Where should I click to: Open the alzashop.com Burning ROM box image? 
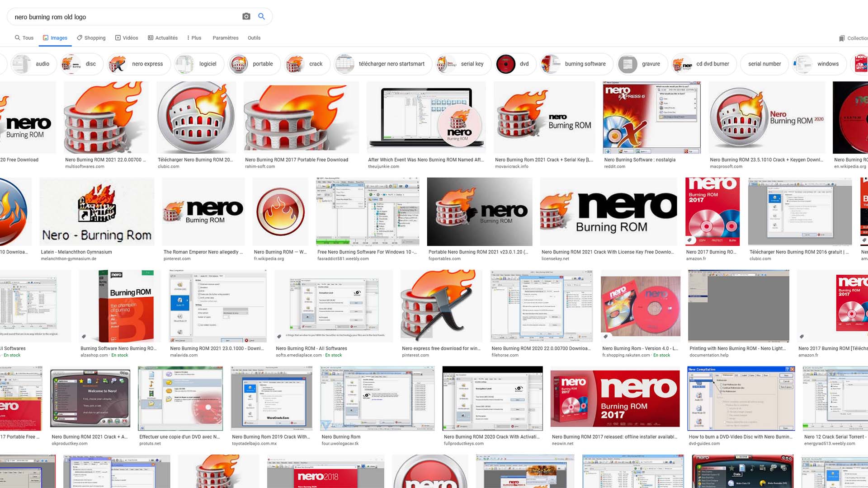coord(120,306)
